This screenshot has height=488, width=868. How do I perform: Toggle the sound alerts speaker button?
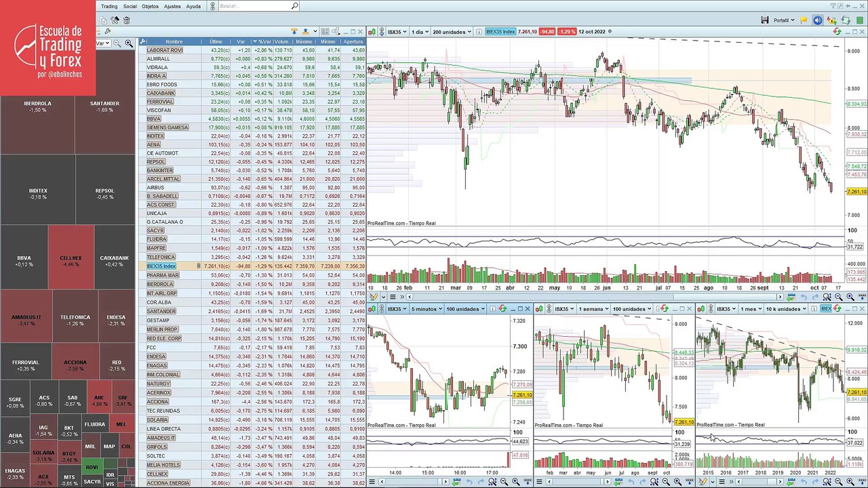(x=818, y=20)
